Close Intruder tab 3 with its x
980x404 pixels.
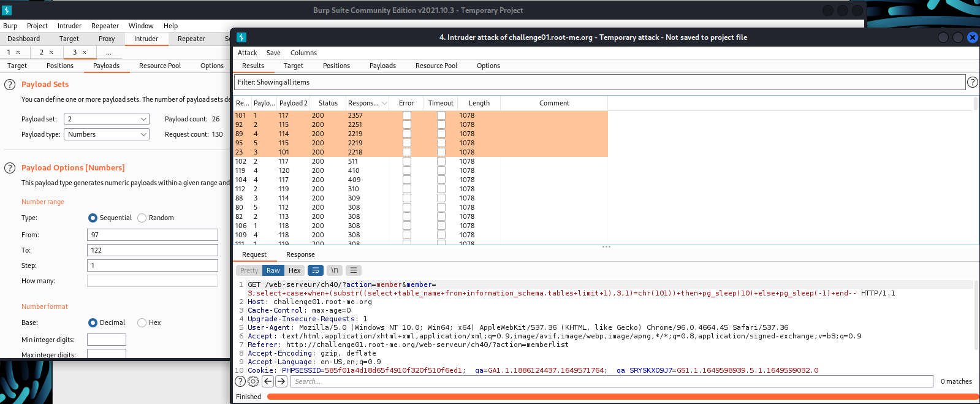point(85,53)
